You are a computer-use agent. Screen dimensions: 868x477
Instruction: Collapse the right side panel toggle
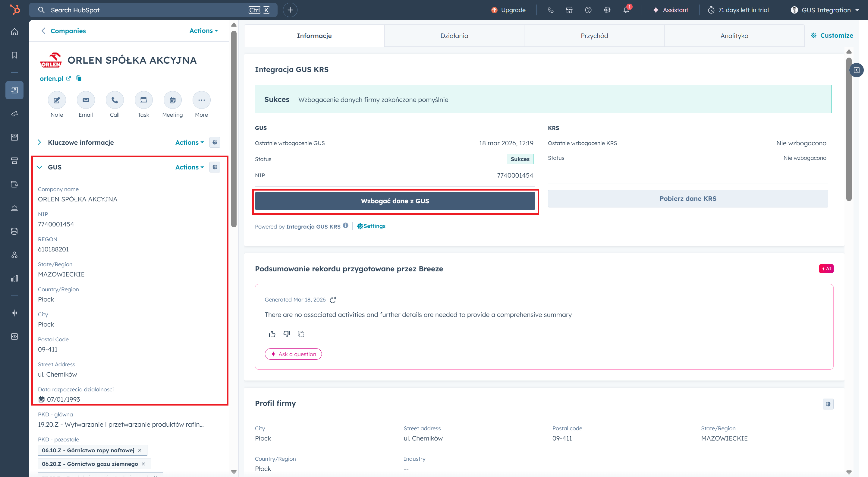[856, 70]
